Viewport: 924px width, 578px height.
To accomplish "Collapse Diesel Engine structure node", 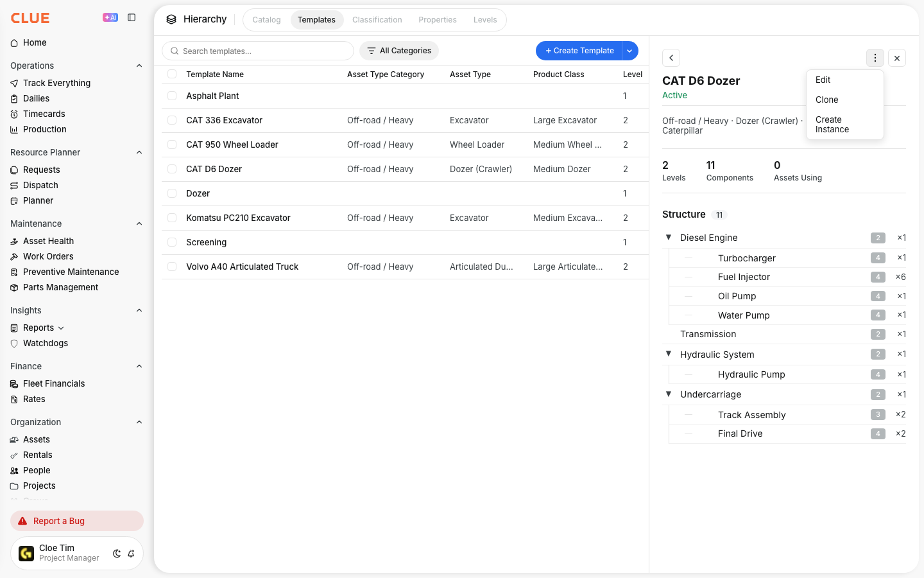I will 669,237.
